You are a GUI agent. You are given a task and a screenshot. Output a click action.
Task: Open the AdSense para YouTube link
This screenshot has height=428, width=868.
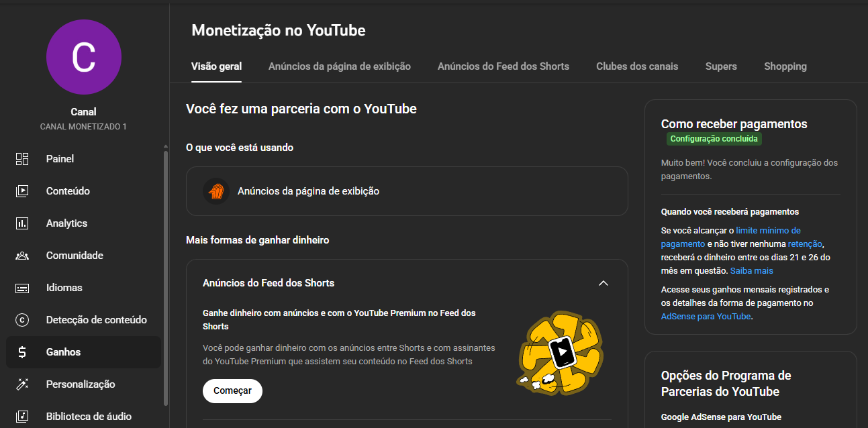click(x=706, y=316)
